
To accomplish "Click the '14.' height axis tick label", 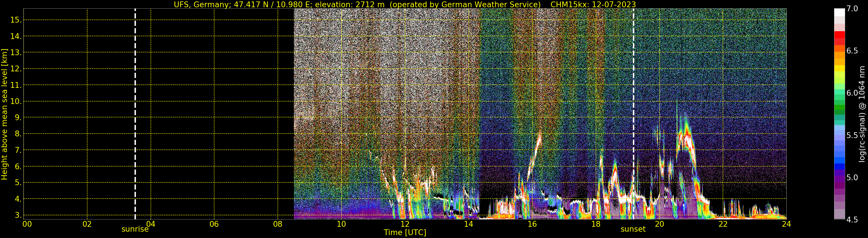I will tap(16, 36).
